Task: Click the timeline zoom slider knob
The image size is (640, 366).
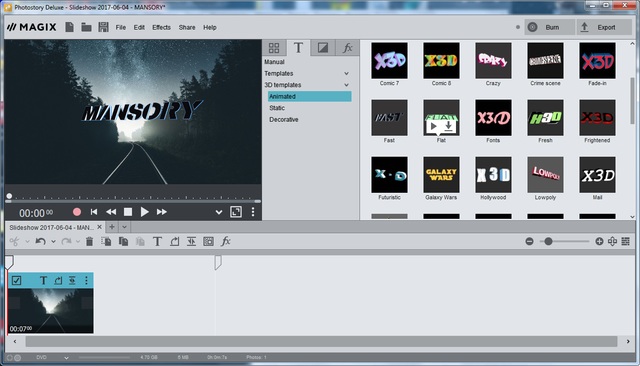Action: coord(548,242)
